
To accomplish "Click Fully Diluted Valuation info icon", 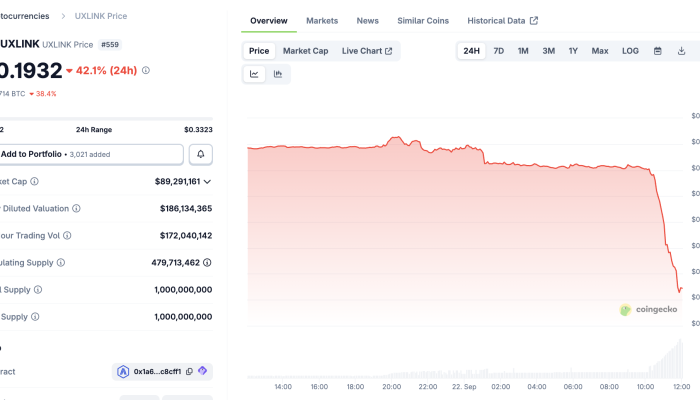I will coord(76,208).
